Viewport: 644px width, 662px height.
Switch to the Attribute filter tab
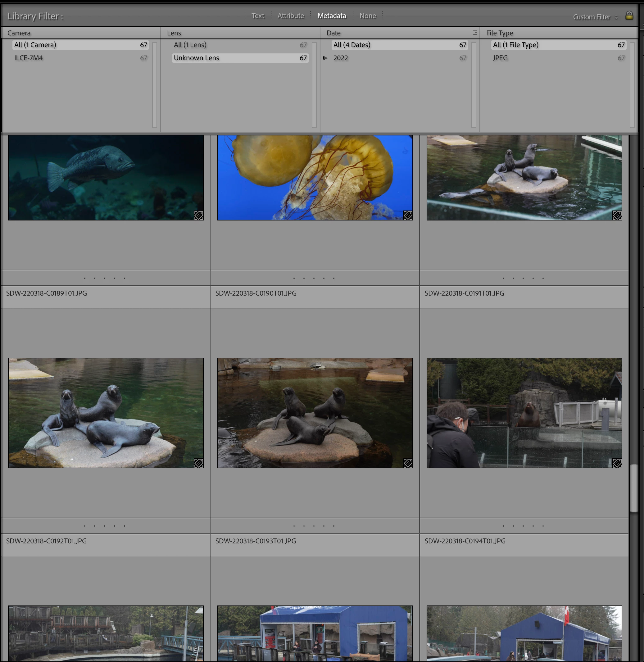point(291,16)
